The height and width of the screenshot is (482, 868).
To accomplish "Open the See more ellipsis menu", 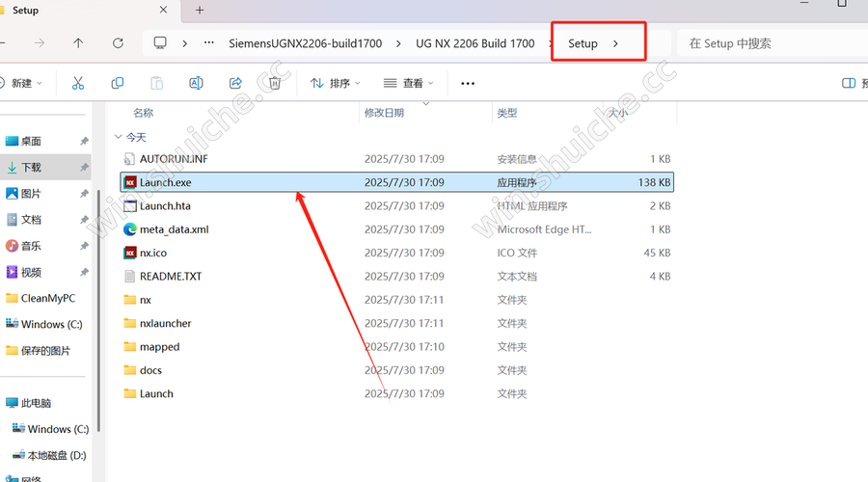I will point(468,84).
